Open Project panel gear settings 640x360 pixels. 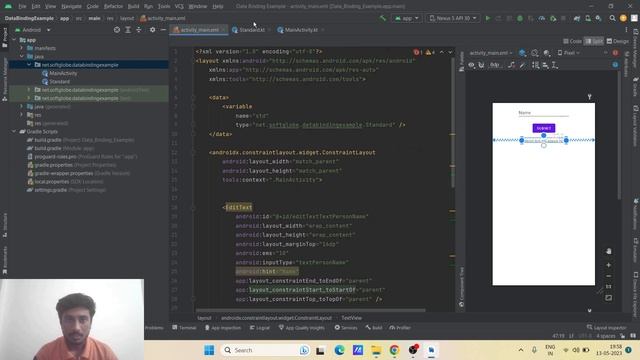[x=152, y=30]
